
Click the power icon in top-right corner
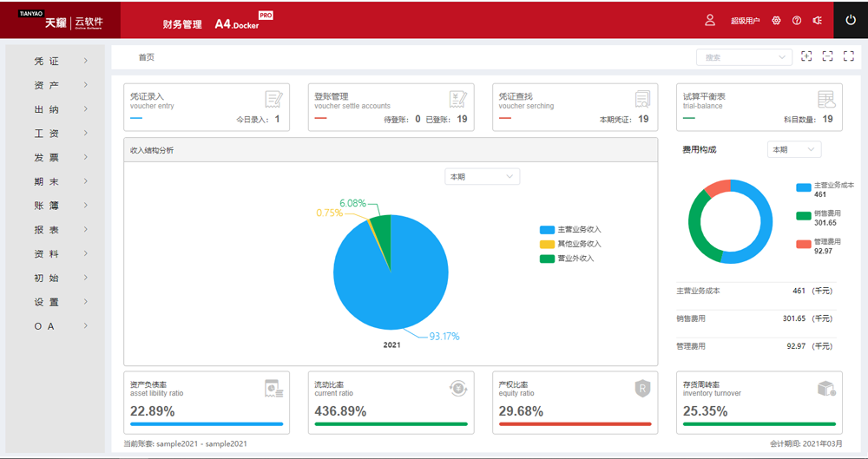(850, 20)
